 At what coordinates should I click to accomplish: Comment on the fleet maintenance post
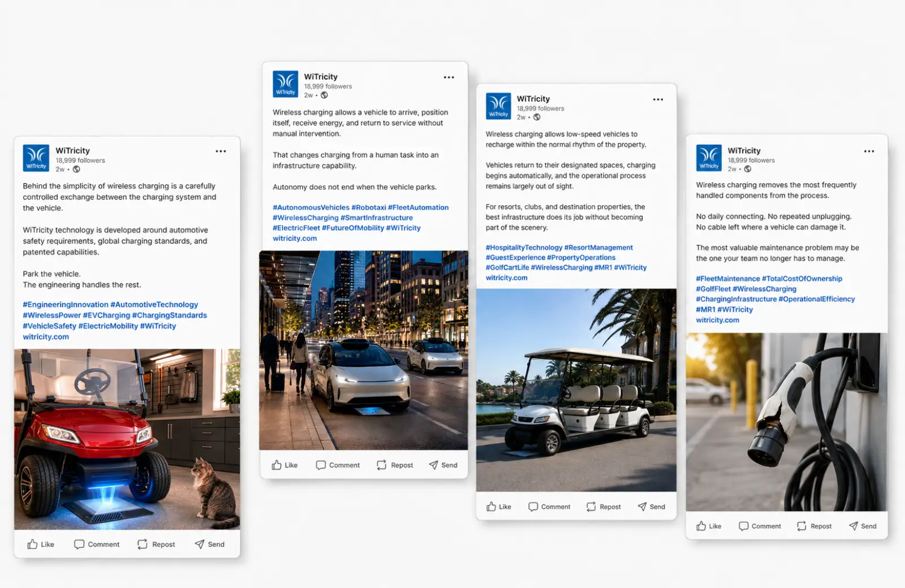(x=760, y=526)
